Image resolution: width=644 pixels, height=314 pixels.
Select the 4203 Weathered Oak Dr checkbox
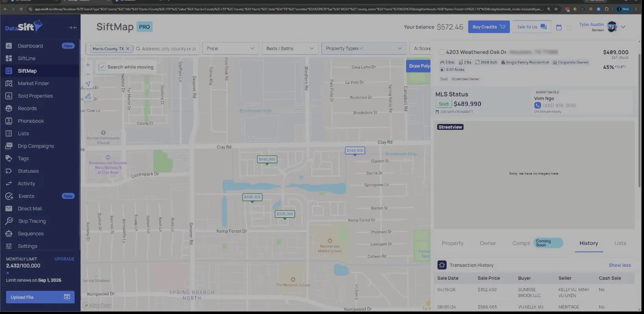(442, 52)
